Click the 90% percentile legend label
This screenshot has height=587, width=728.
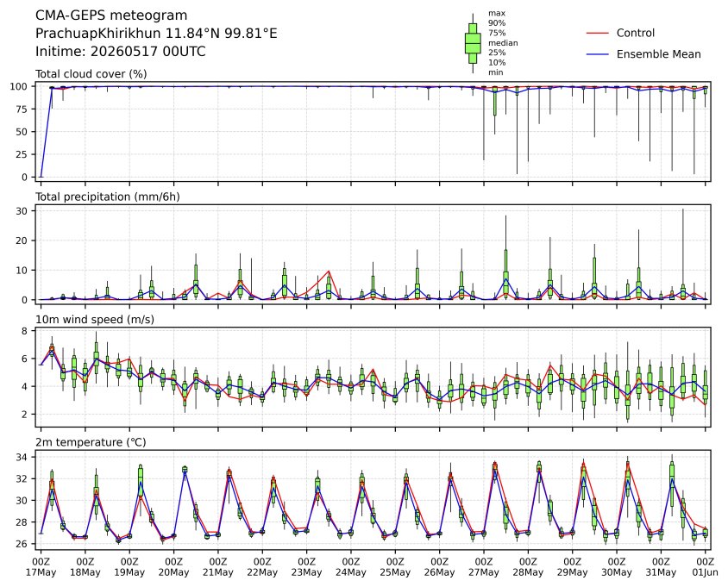[497, 23]
